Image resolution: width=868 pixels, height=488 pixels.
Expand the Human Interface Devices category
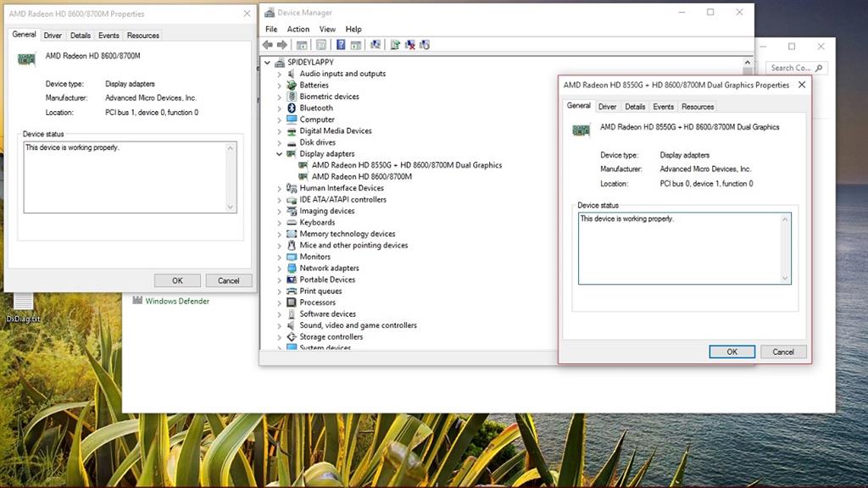tap(280, 188)
